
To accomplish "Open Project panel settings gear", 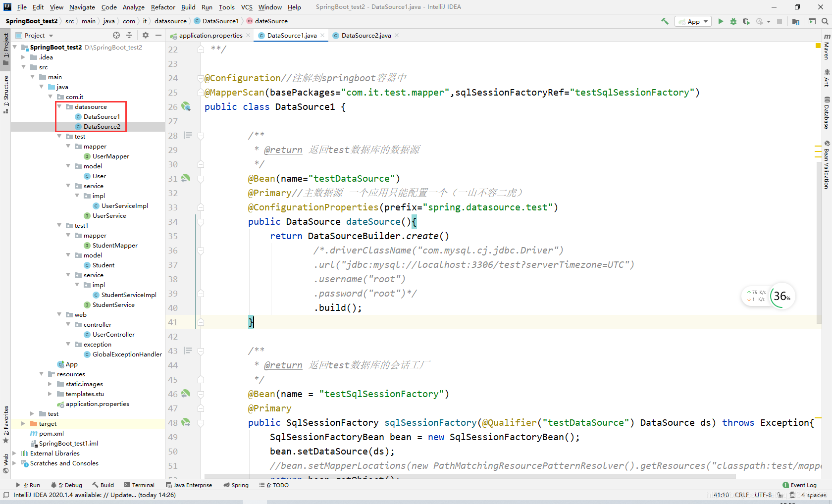I will 146,35.
